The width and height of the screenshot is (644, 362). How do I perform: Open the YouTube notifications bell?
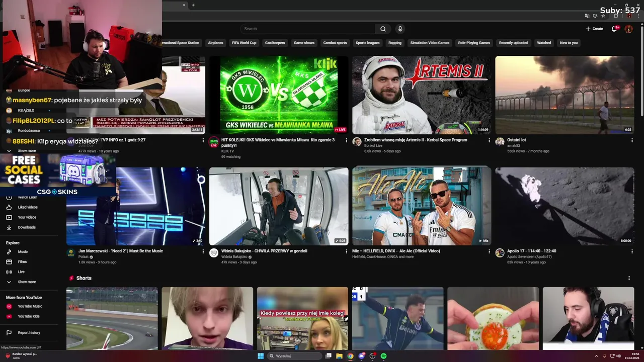614,29
